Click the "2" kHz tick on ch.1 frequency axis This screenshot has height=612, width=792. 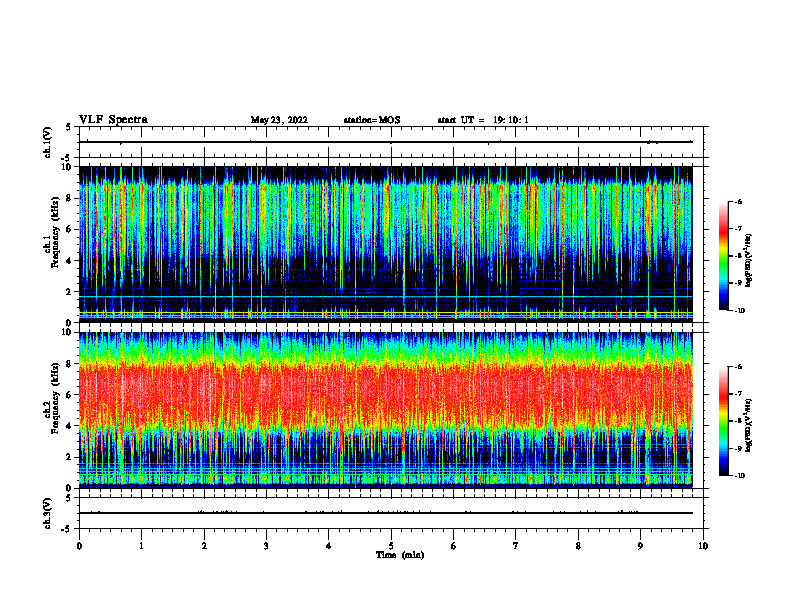[x=70, y=291]
